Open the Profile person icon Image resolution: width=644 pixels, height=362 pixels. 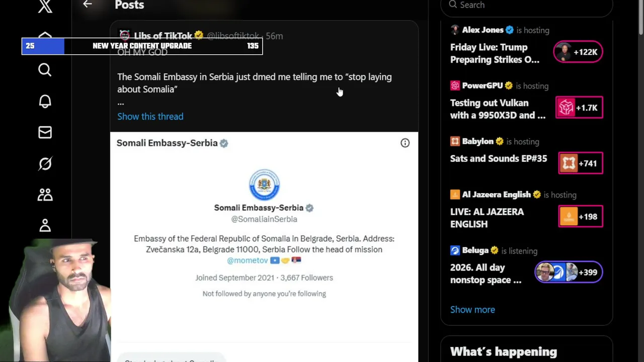[45, 225]
